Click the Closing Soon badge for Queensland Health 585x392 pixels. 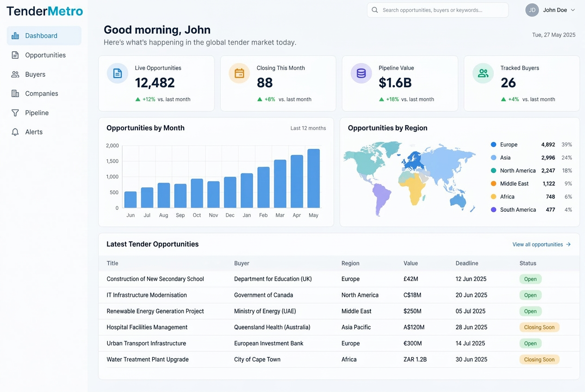point(539,327)
